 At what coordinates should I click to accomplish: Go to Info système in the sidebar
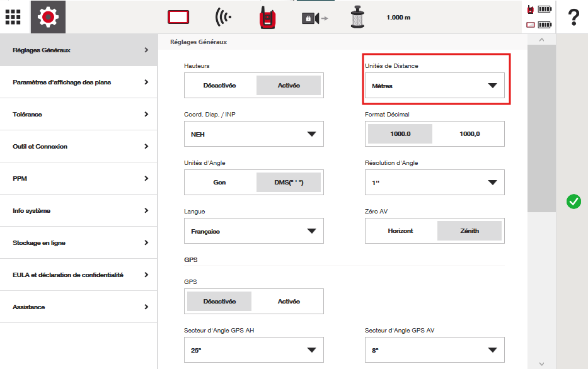tap(78, 211)
